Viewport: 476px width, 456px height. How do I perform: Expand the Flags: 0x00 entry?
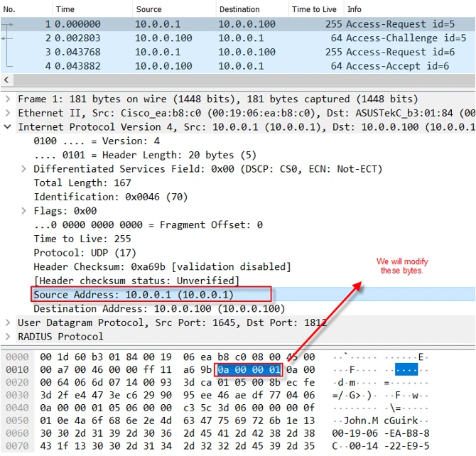tap(23, 211)
